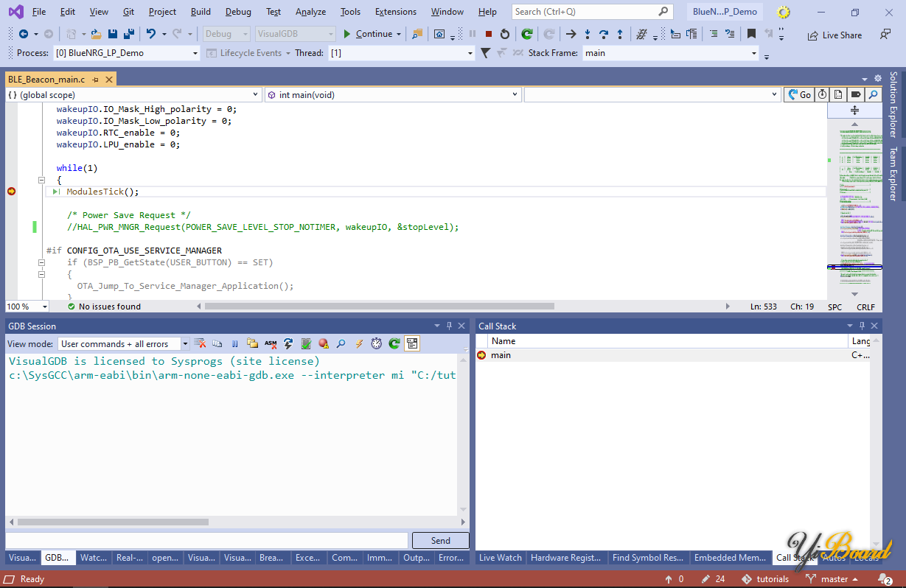Click the Step Over debugger icon
906x588 pixels.
(604, 34)
